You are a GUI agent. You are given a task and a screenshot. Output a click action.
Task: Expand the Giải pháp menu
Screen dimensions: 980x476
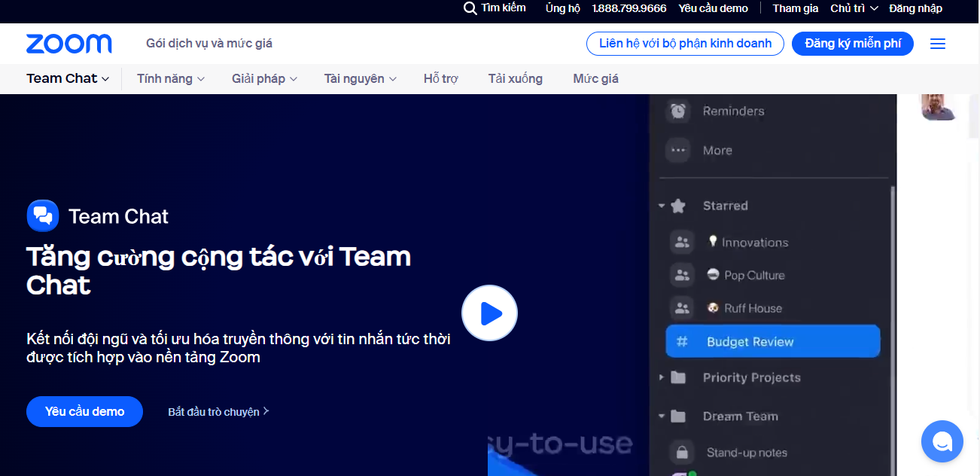(264, 78)
